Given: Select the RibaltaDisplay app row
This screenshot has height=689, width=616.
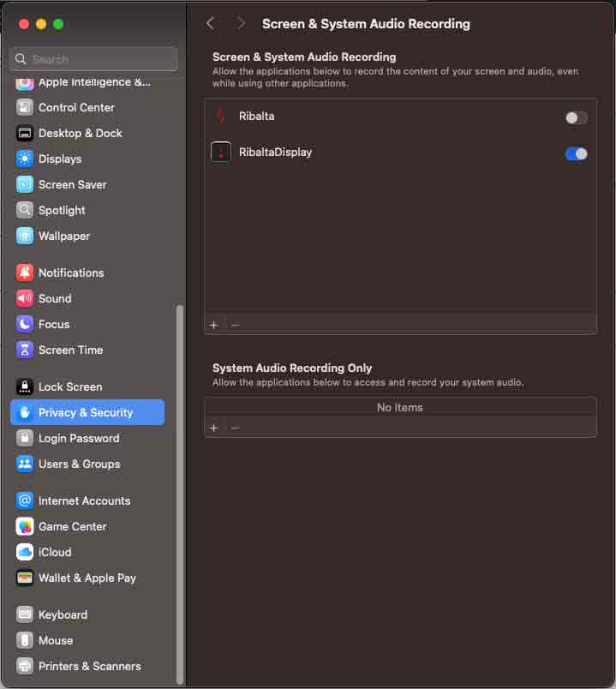Looking at the screenshot, I should [386, 153].
